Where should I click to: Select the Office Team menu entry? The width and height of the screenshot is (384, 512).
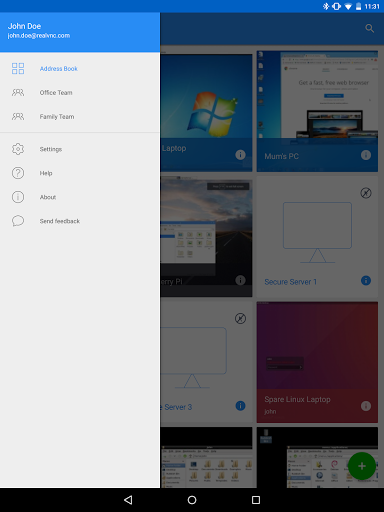80,93
